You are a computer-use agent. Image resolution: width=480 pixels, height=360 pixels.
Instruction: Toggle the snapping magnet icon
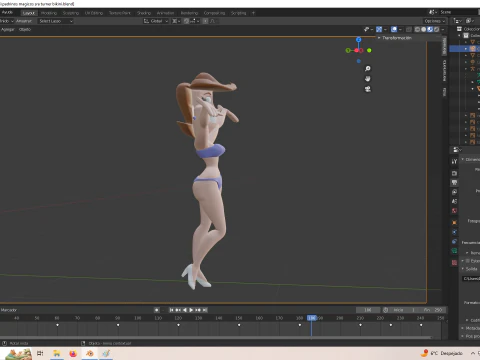tap(186, 21)
